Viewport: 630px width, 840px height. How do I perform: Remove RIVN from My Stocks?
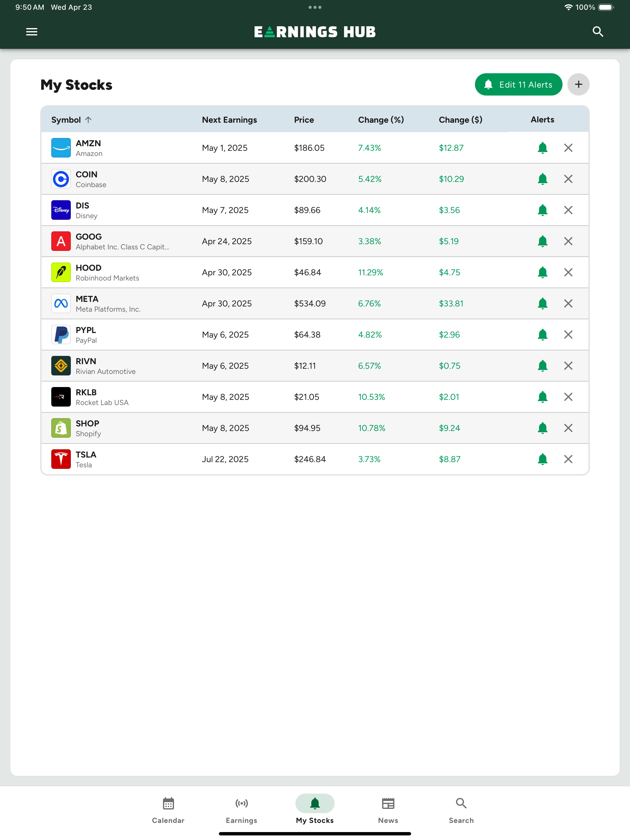click(568, 366)
